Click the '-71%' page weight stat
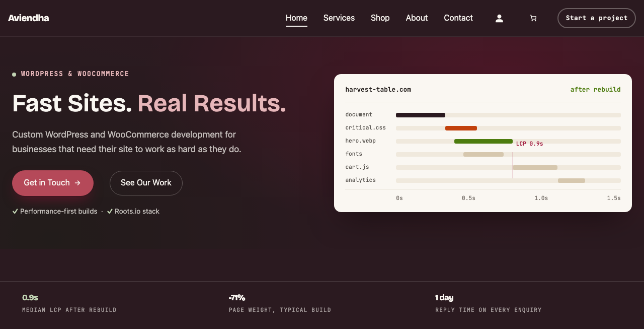This screenshot has height=329, width=644. click(x=237, y=298)
